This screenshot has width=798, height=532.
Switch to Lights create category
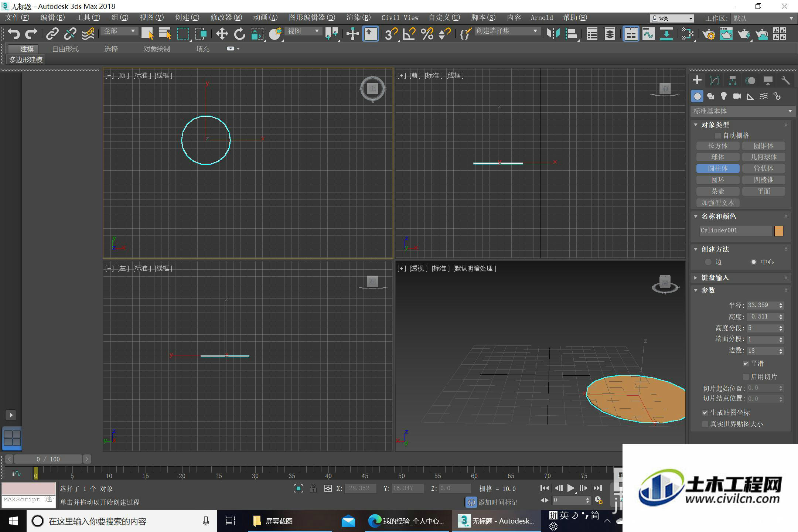tap(723, 96)
